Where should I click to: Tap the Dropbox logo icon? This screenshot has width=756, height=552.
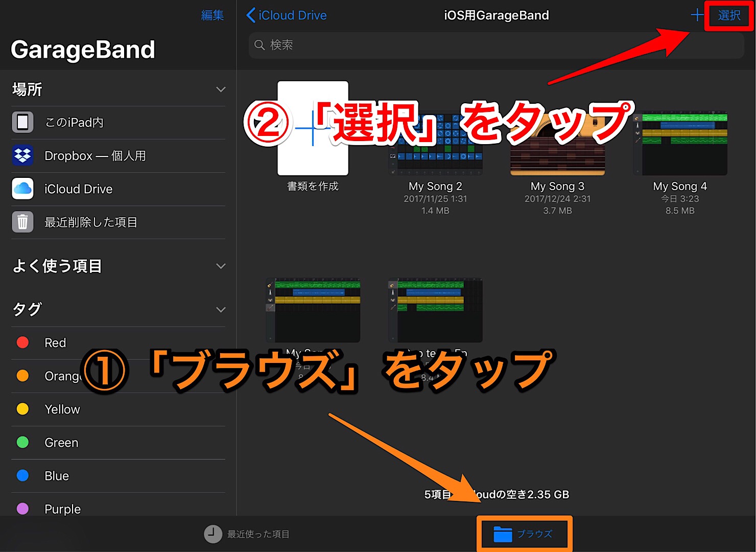coord(22,155)
